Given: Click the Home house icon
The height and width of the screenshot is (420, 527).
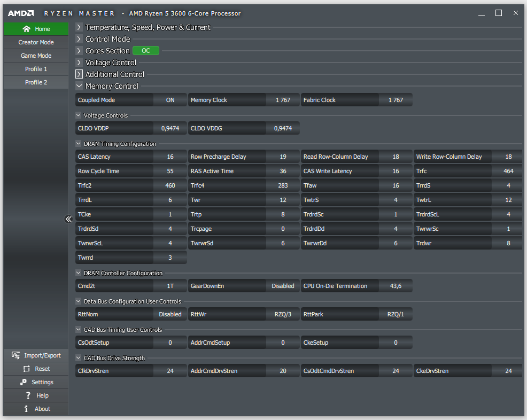Looking at the screenshot, I should point(26,29).
